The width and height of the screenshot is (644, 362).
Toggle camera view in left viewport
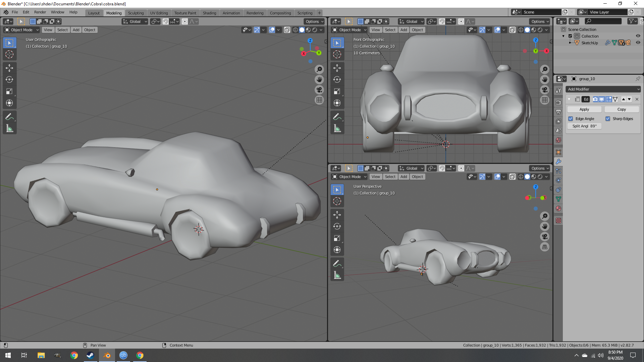(319, 90)
